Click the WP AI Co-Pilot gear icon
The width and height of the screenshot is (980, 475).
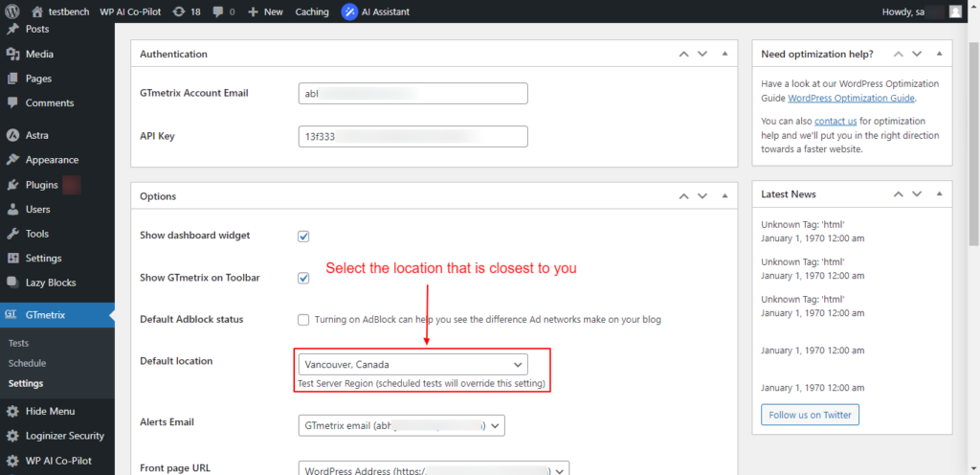click(12, 461)
